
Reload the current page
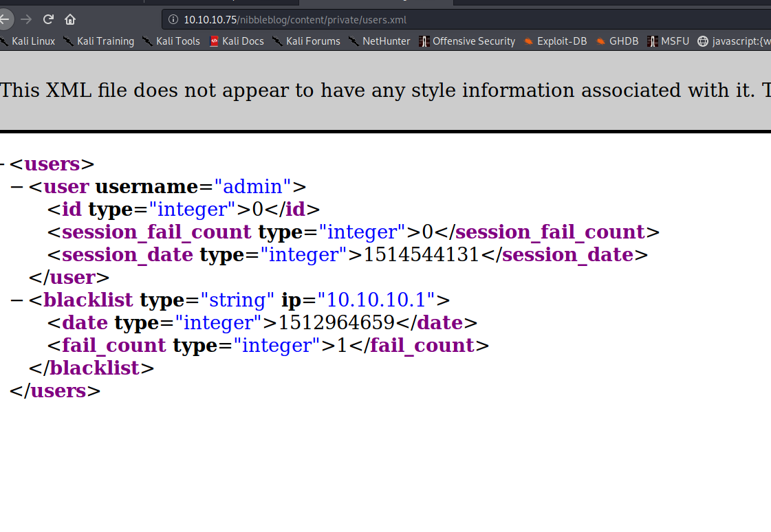[x=48, y=19]
